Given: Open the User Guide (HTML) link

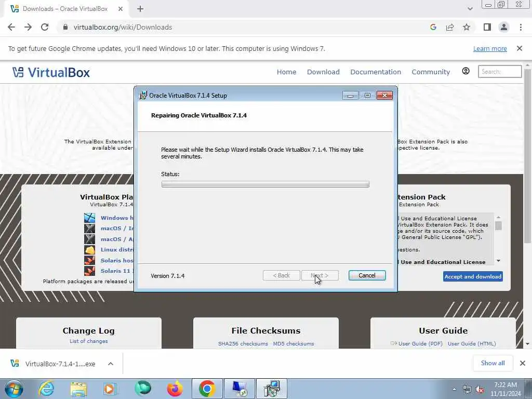Looking at the screenshot, I should 472,343.
